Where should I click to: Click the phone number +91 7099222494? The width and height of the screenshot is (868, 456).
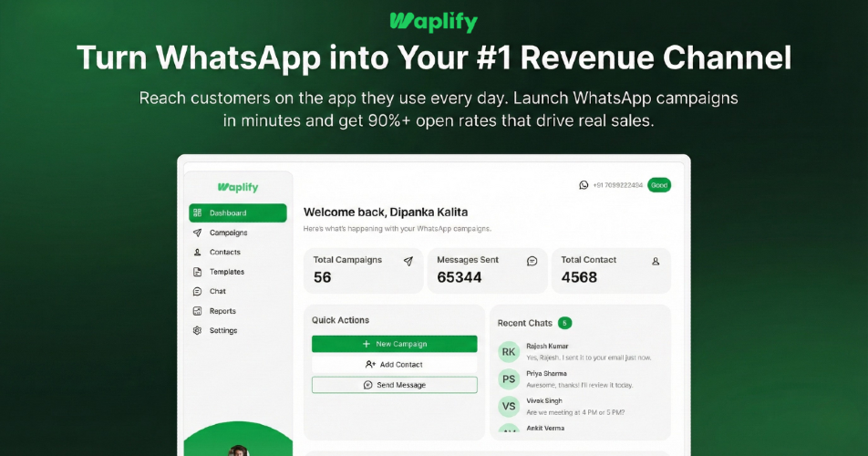618,185
